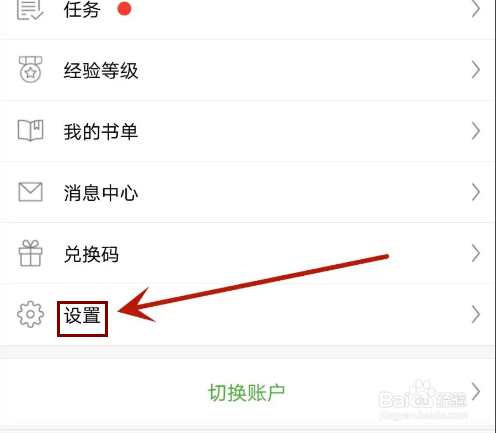
Task: Tap 切换账户 green link
Action: pyautogui.click(x=247, y=393)
